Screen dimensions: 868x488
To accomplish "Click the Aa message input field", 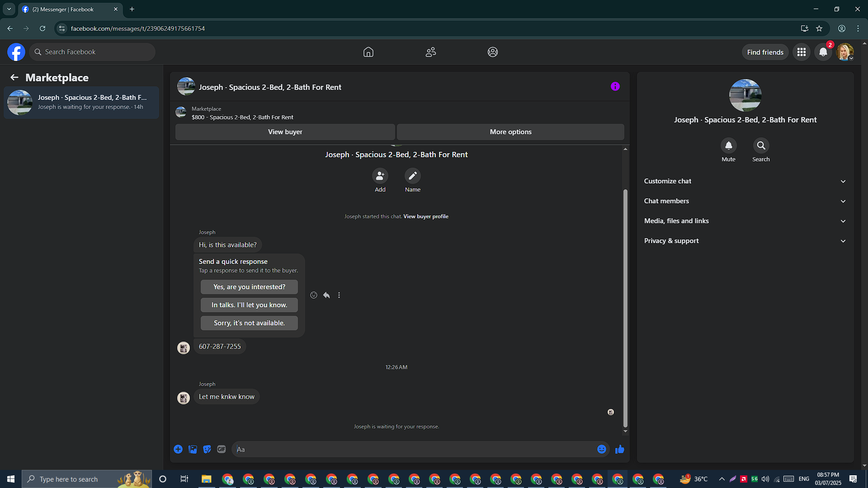I will (414, 449).
